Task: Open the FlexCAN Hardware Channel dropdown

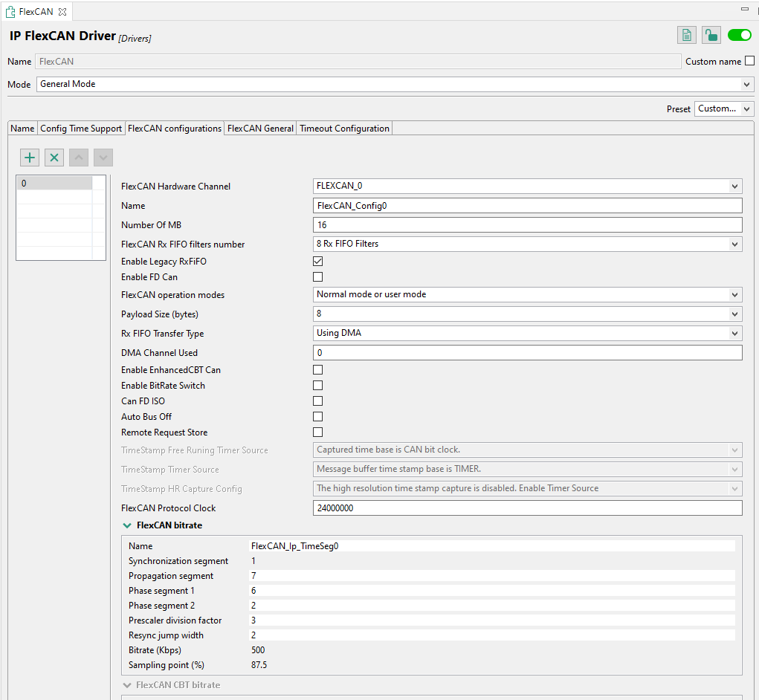Action: pyautogui.click(x=528, y=187)
